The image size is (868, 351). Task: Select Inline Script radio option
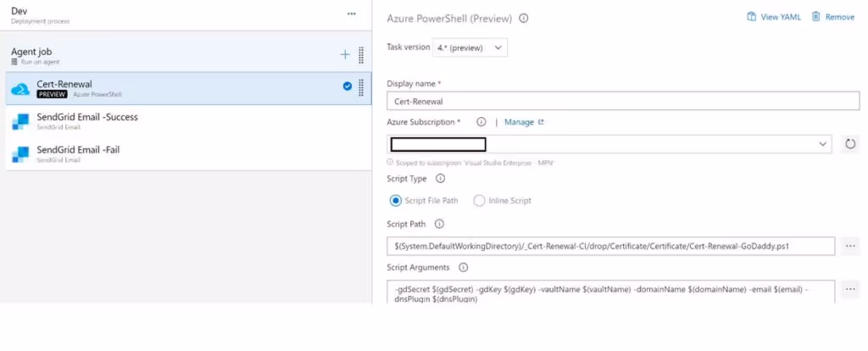tap(479, 200)
